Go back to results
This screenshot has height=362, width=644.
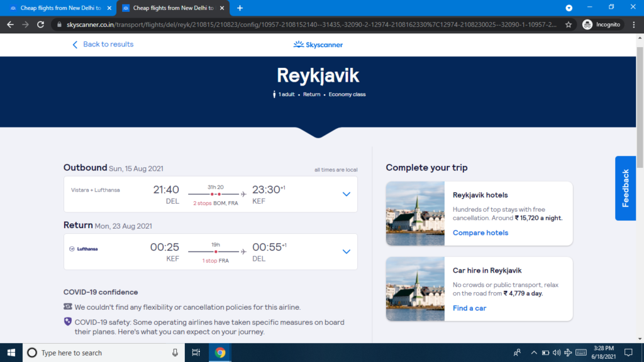[x=103, y=45]
